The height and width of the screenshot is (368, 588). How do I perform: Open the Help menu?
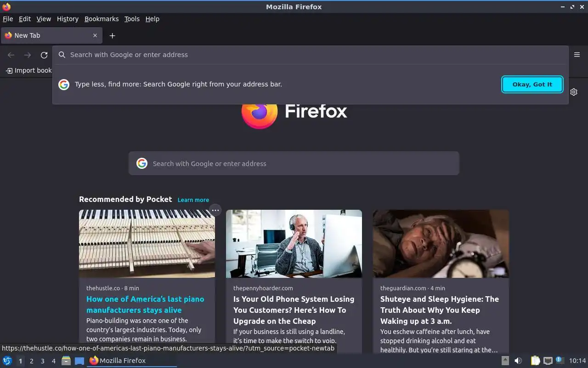click(152, 19)
